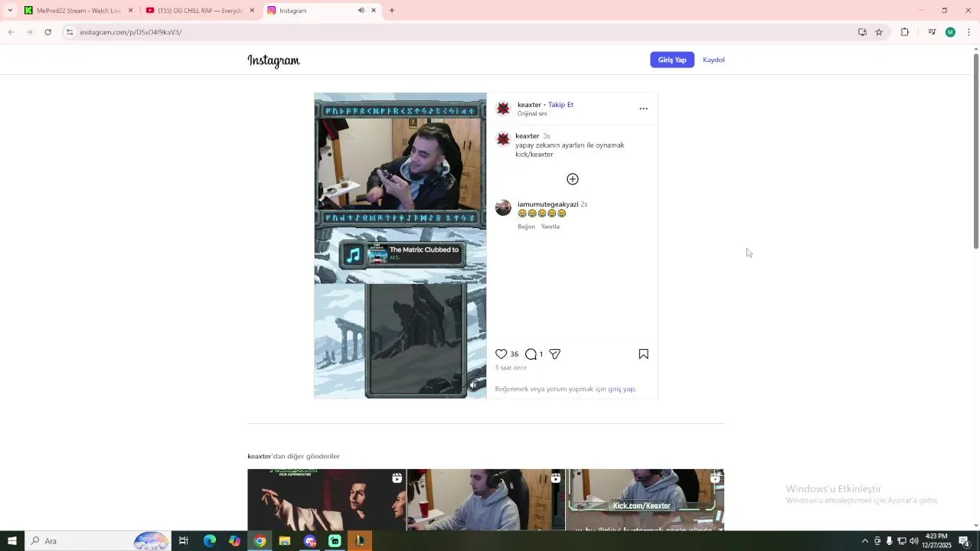Screen dimensions: 980x551
Task: Save the post with bookmark icon
Action: click(644, 354)
